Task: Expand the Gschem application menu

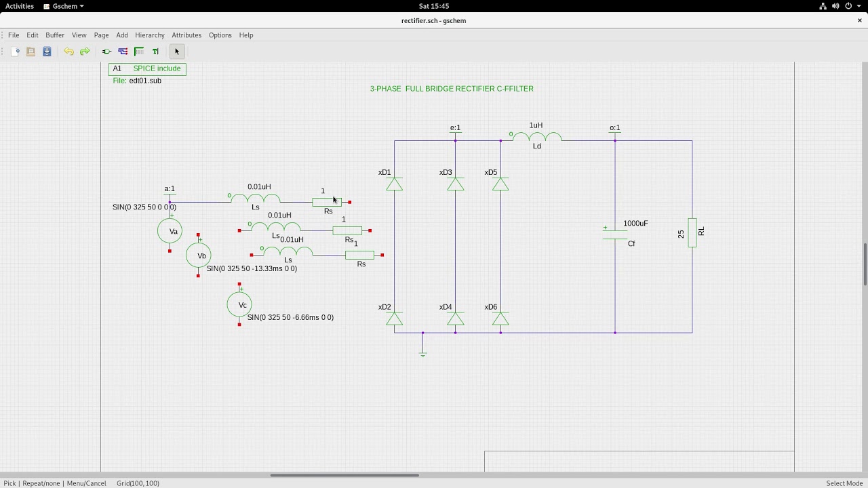Action: 64,6
